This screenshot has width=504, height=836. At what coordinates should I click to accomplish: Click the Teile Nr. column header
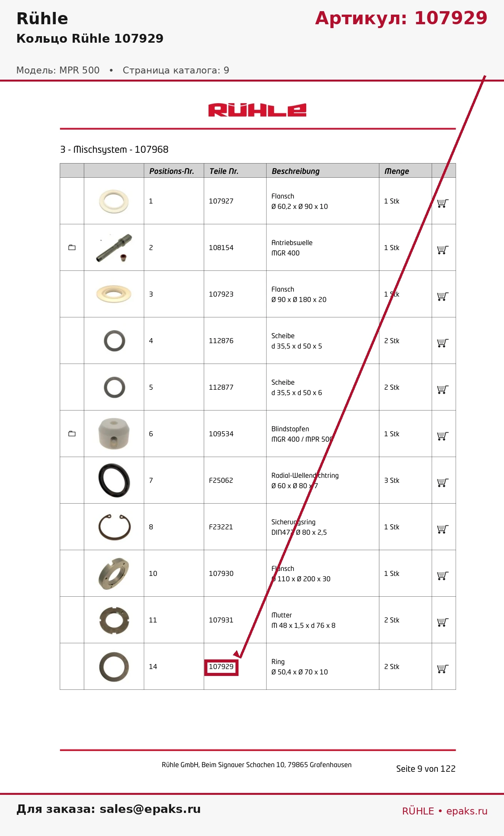tap(224, 171)
